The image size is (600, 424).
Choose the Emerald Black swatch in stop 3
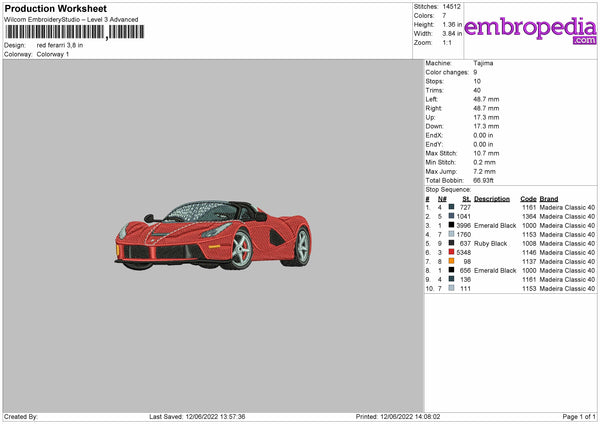point(451,225)
